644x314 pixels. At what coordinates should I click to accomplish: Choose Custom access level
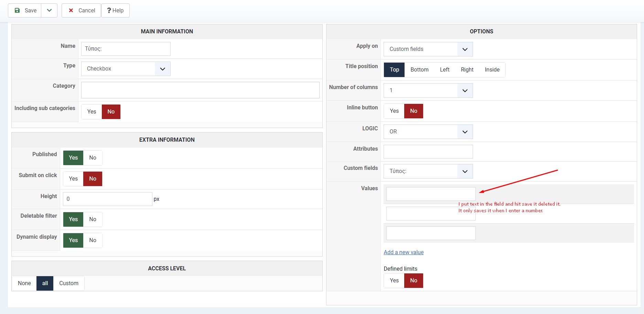click(x=69, y=283)
